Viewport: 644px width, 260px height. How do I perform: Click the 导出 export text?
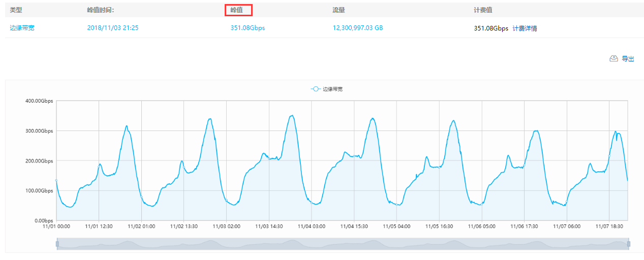[628, 59]
